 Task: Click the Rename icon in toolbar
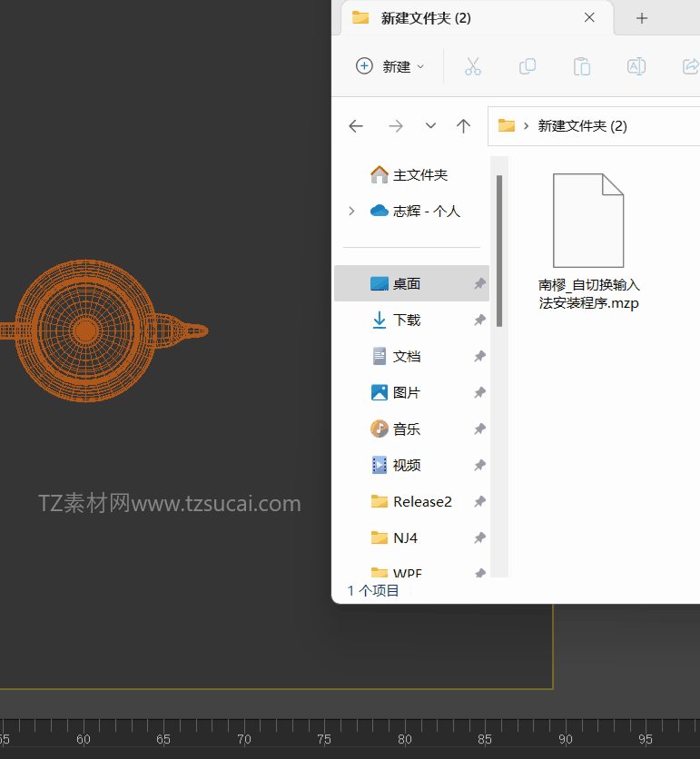pyautogui.click(x=636, y=66)
